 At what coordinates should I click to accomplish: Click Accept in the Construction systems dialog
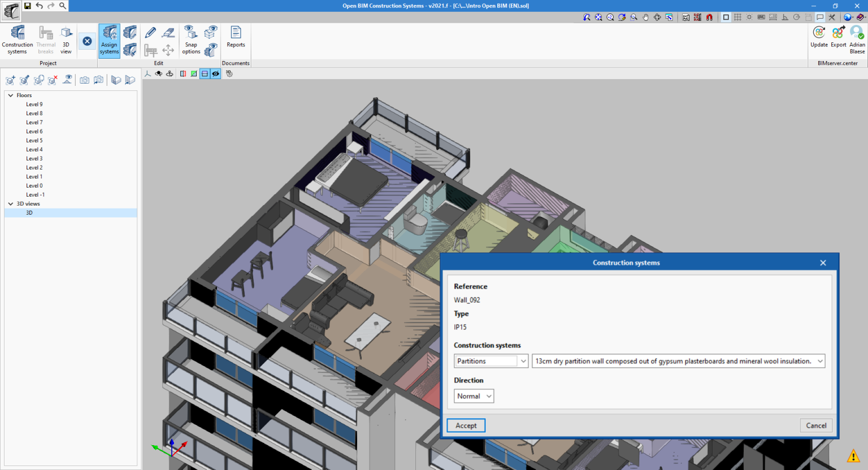466,425
